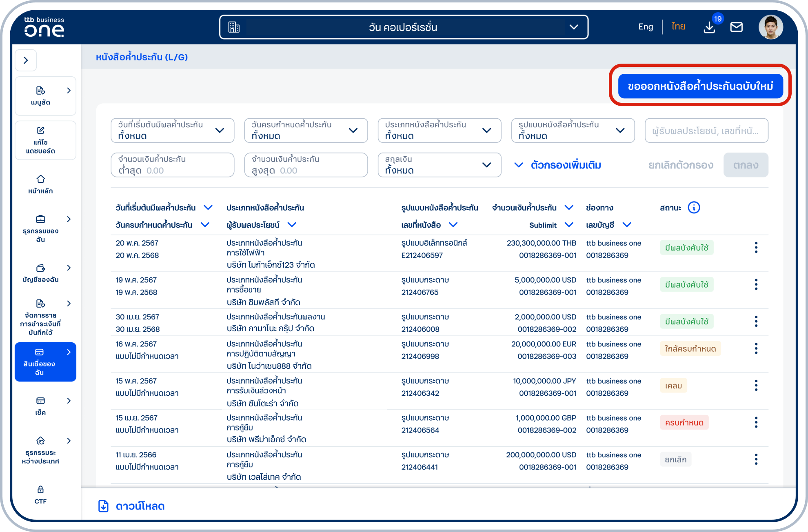Click the user profile avatar
Screen dimensions: 808x532
click(x=770, y=27)
